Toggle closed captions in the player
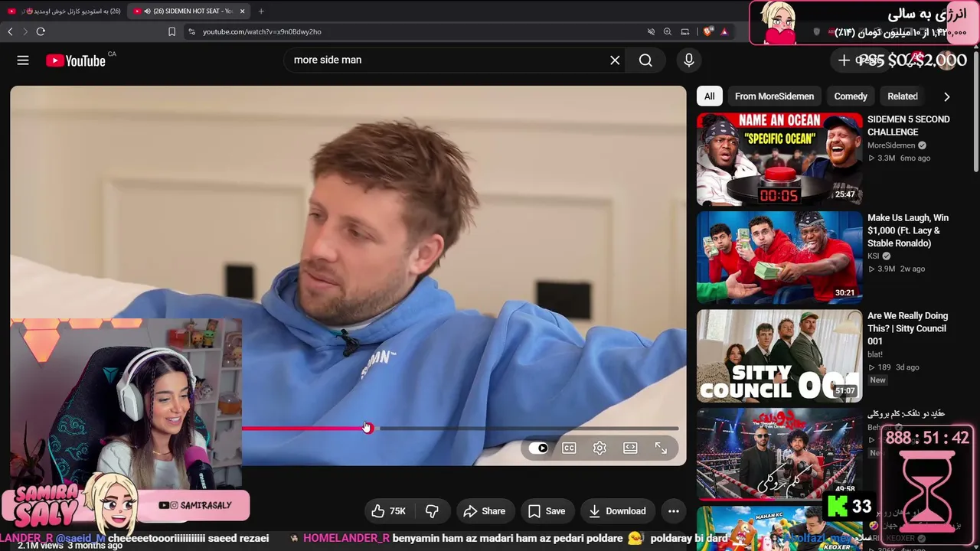Screen dimensions: 980x551 (569, 448)
